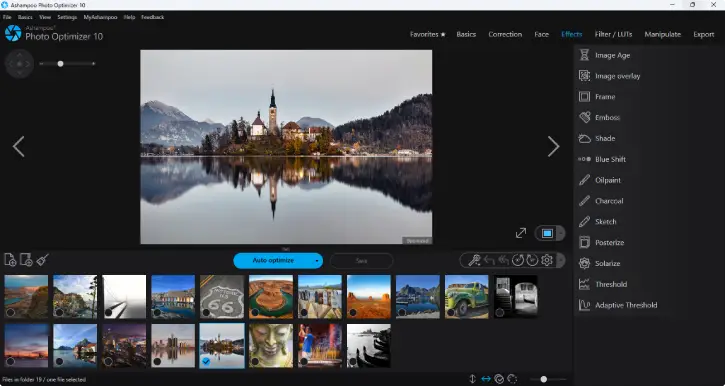Tick the gondolas thumbnail selection circle
The image size is (725, 386).
pos(353,361)
